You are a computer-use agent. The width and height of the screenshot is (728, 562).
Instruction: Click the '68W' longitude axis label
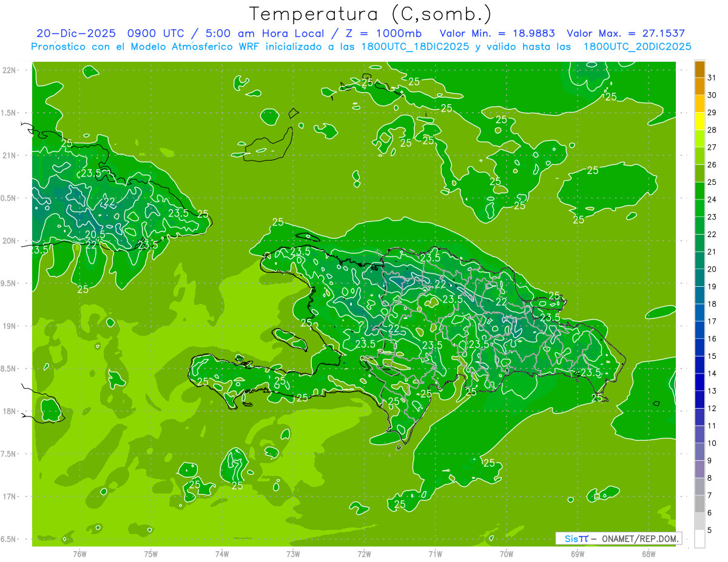(x=649, y=554)
